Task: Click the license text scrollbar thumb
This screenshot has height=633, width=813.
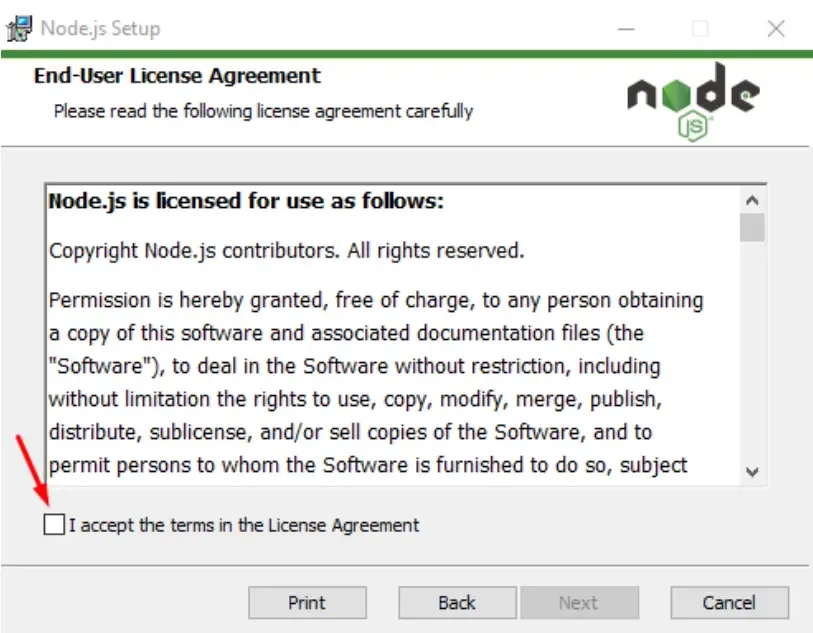Action: (752, 228)
